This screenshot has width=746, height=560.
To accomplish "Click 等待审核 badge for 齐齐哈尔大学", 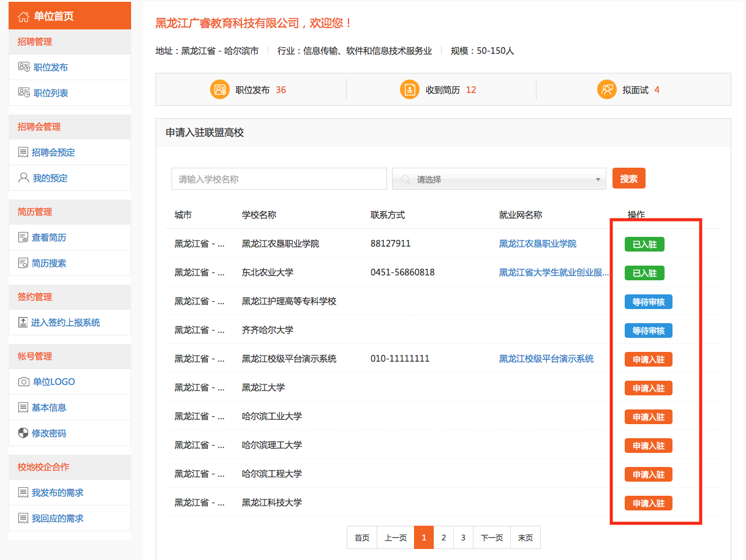I will tap(648, 330).
